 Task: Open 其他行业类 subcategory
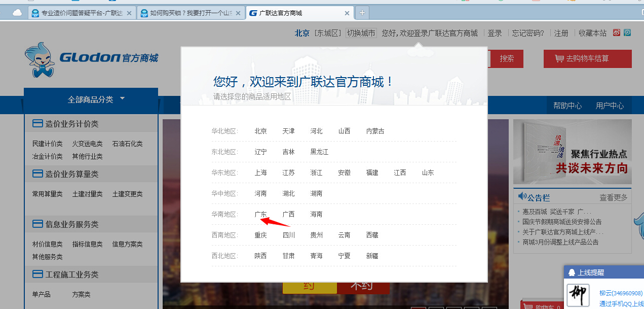(x=87, y=156)
